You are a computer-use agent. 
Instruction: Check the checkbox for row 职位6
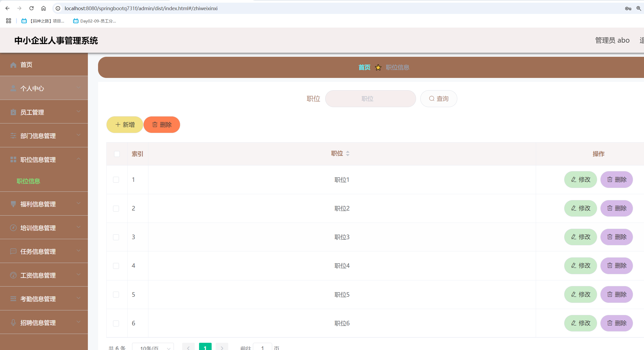(116, 323)
